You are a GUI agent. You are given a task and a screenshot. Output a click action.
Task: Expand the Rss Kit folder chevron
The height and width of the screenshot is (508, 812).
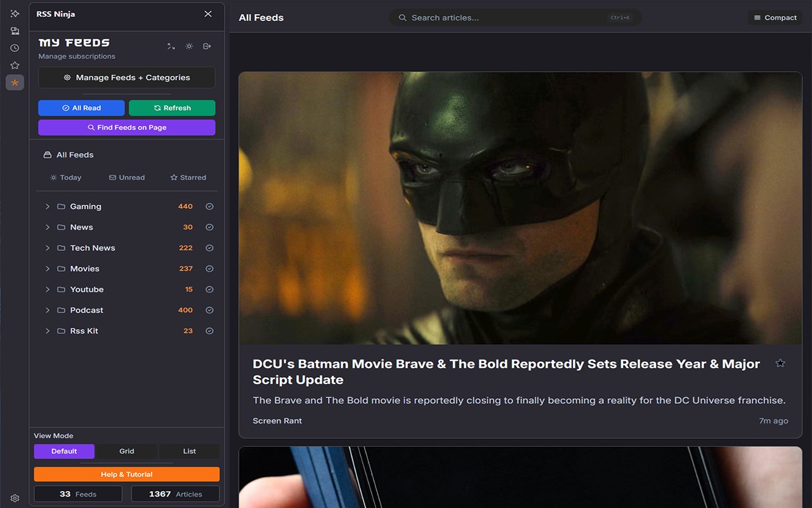point(48,331)
